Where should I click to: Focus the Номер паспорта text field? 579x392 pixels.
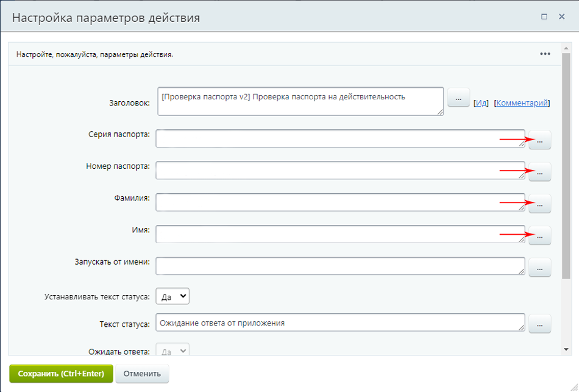(x=339, y=170)
